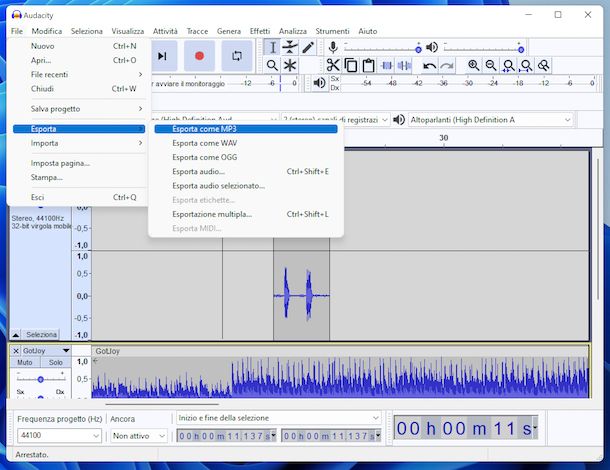Adjust the recording volume slider knob
This screenshot has height=470, width=610.
[418, 49]
